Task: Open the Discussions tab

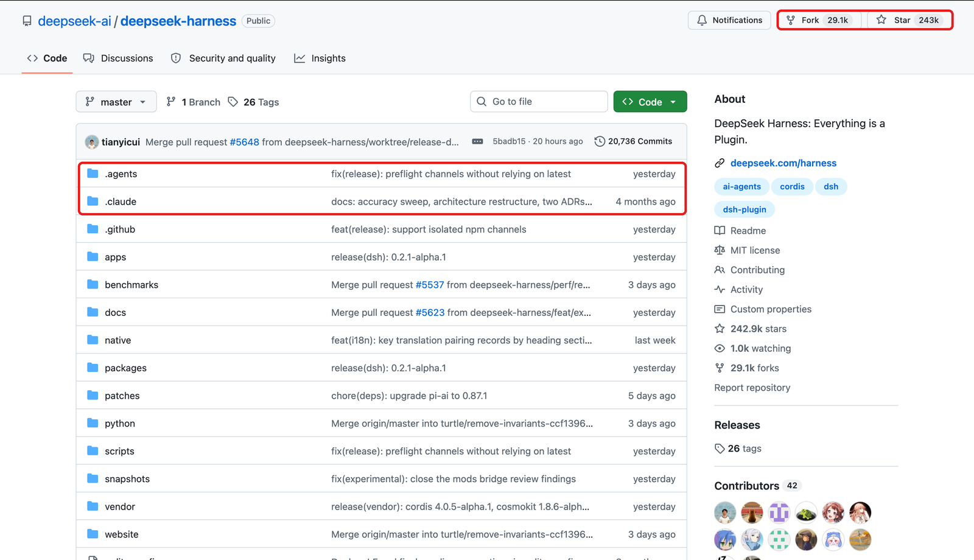Action: pyautogui.click(x=118, y=58)
